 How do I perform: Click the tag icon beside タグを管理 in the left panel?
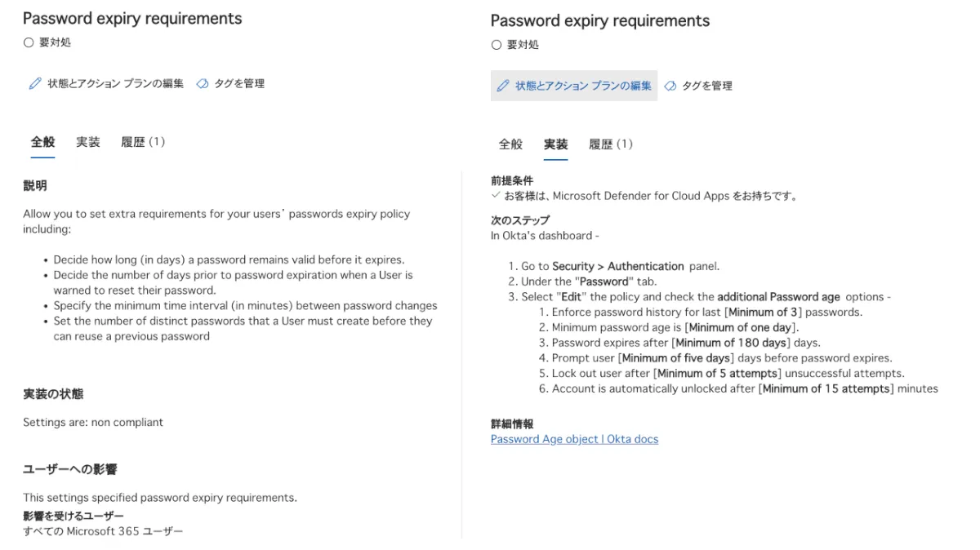203,83
